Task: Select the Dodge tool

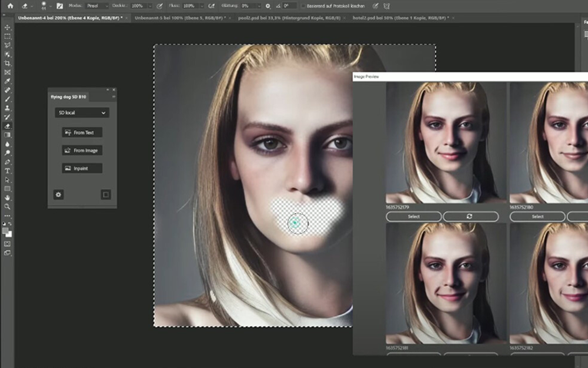Action: coord(7,153)
